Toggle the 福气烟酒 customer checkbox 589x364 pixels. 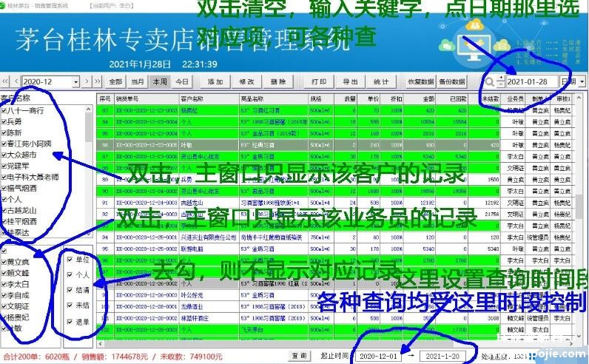tap(4, 188)
